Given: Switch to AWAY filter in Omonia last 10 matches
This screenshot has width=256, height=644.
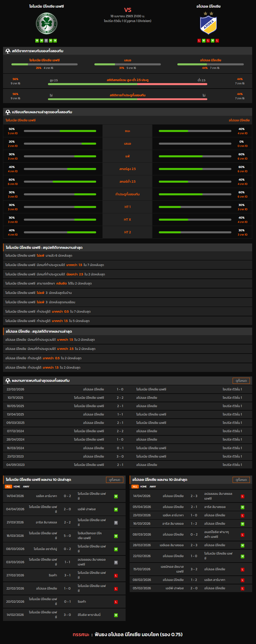Looking at the screenshot, I should (26, 487).
